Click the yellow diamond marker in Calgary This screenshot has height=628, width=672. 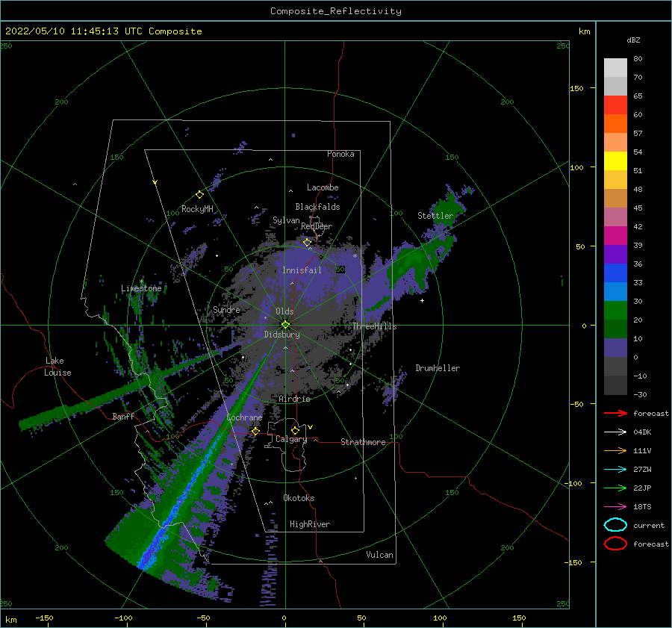click(295, 430)
